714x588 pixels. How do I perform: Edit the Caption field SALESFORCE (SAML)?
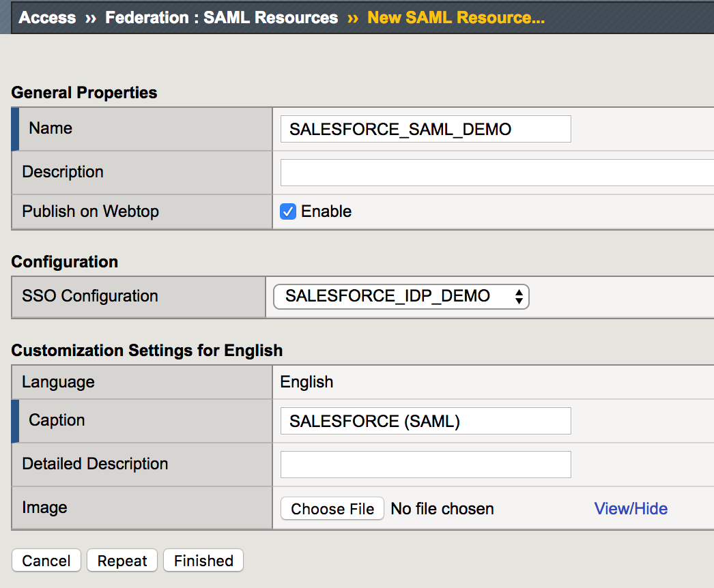425,421
